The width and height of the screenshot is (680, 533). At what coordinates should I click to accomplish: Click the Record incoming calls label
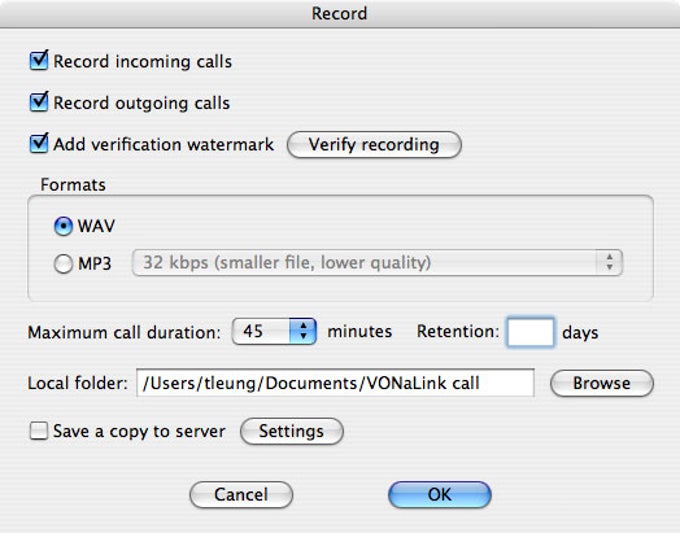[142, 62]
